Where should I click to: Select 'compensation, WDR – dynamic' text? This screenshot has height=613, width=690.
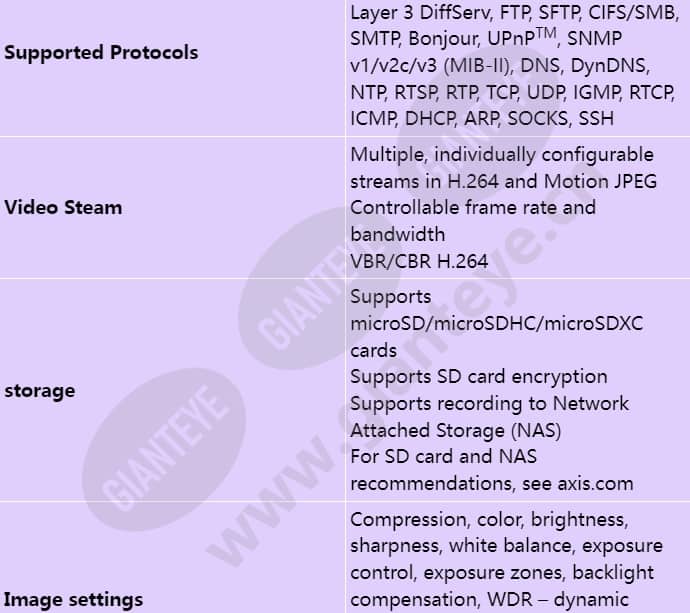tap(489, 600)
